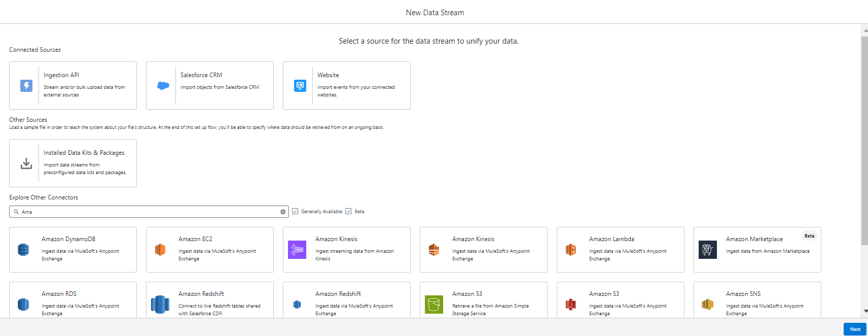Click the Amazon EC2 orange icon
The height and width of the screenshot is (336, 868).
pos(160,250)
